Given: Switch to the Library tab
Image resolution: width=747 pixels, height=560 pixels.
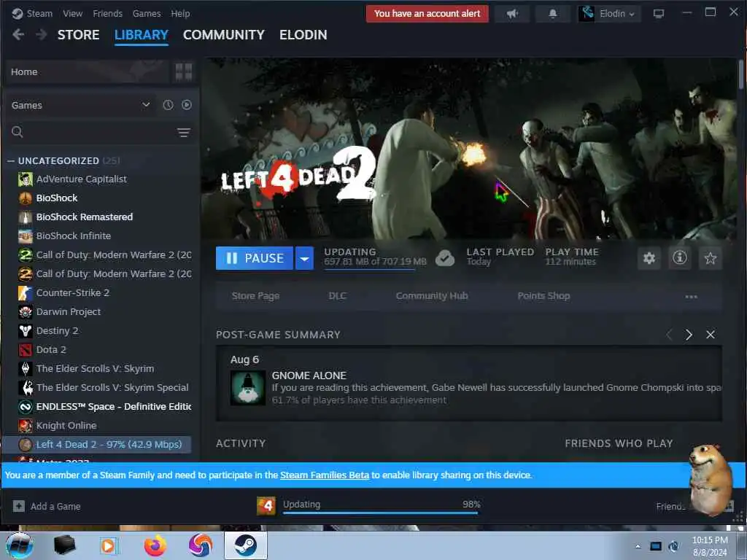Looking at the screenshot, I should (x=141, y=35).
